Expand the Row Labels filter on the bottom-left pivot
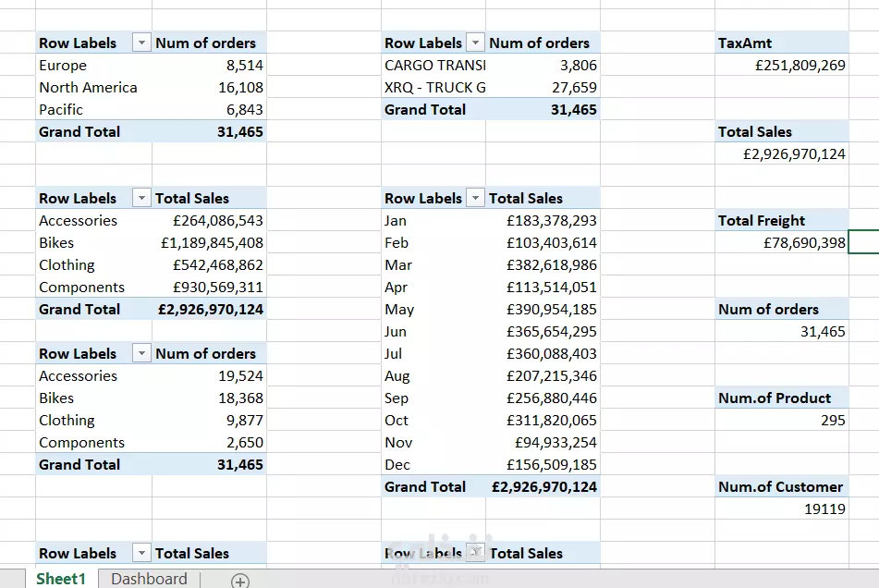 point(140,553)
